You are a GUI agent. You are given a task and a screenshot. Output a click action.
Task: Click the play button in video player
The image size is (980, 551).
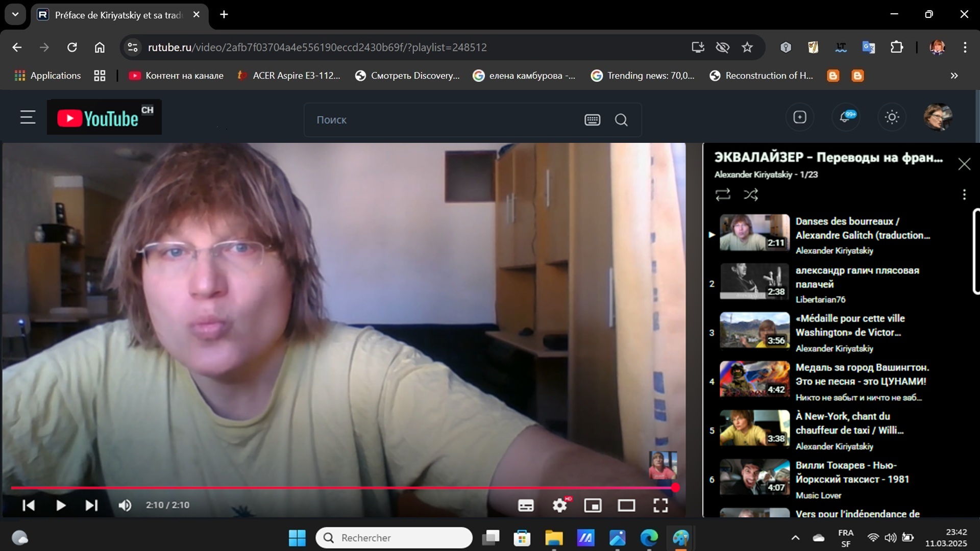click(61, 505)
